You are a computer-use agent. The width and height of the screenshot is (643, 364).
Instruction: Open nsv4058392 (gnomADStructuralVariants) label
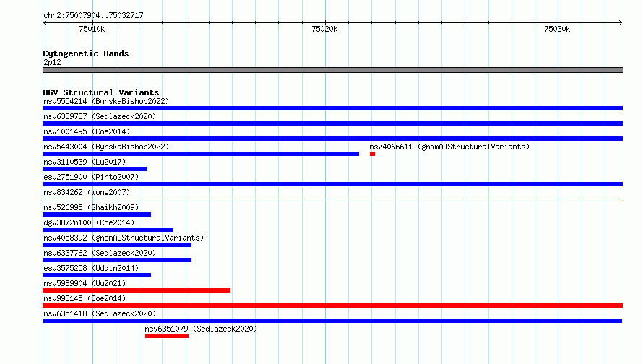tap(124, 238)
